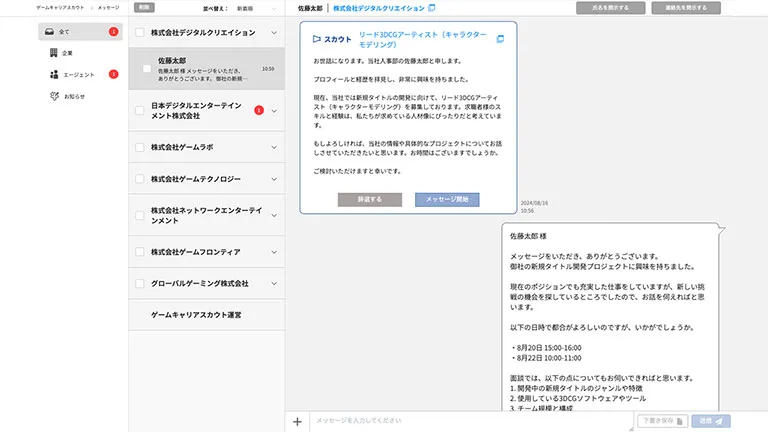Open the お知らせ notifications icon
The height and width of the screenshot is (432, 768).
[53, 96]
